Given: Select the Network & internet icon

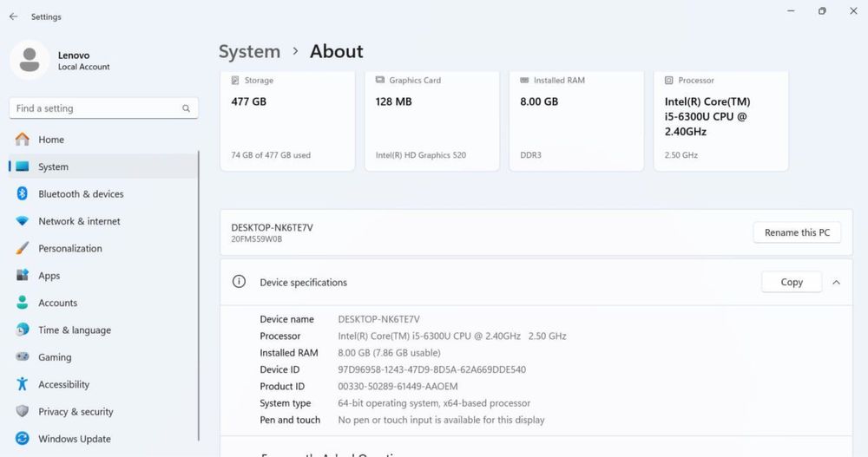Looking at the screenshot, I should click(x=23, y=221).
